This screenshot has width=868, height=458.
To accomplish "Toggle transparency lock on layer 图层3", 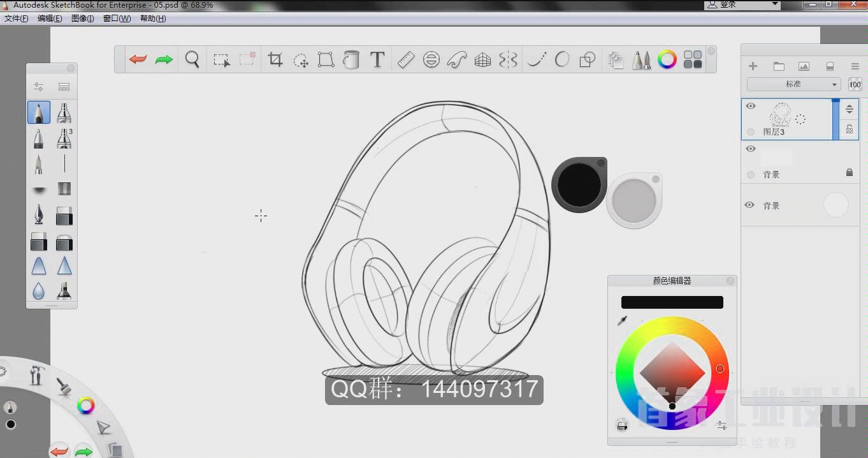I will (850, 129).
